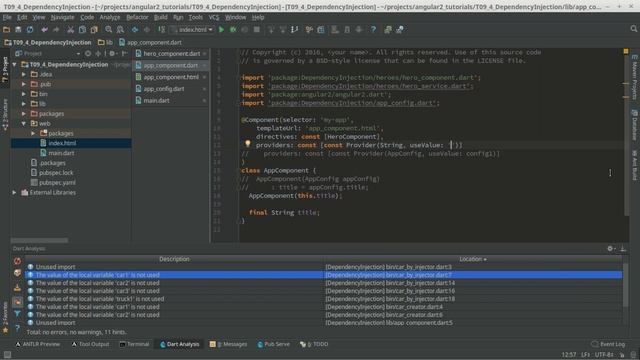
Task: Toggle tool window buttons at bottom-left corner
Action: click(7, 354)
